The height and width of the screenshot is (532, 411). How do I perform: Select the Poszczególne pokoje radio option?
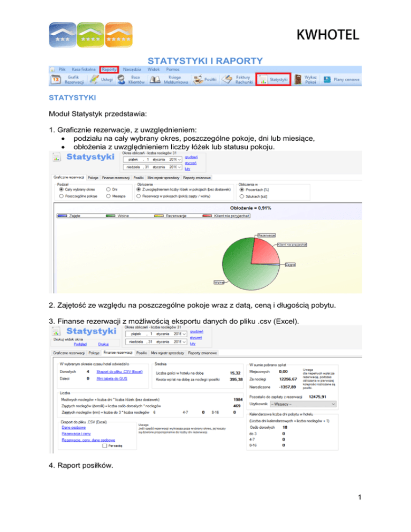[60, 197]
